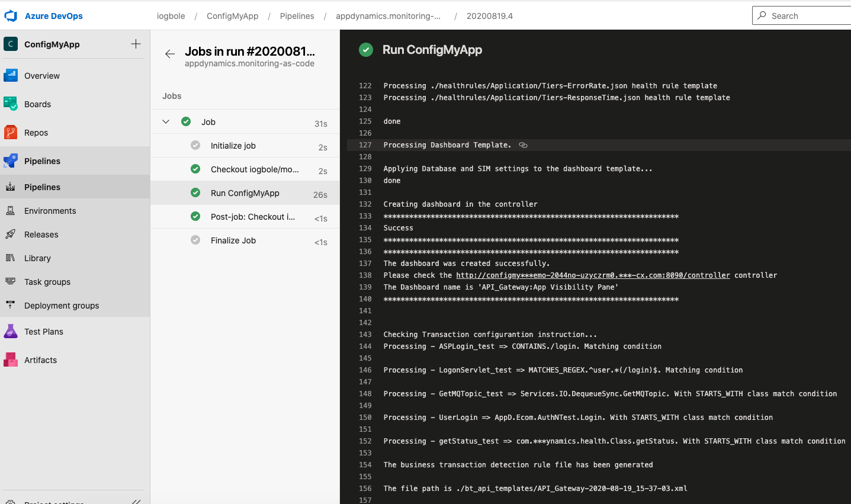851x504 pixels.
Task: Click 'Creating dashboard in the controller' line
Action: click(x=461, y=204)
